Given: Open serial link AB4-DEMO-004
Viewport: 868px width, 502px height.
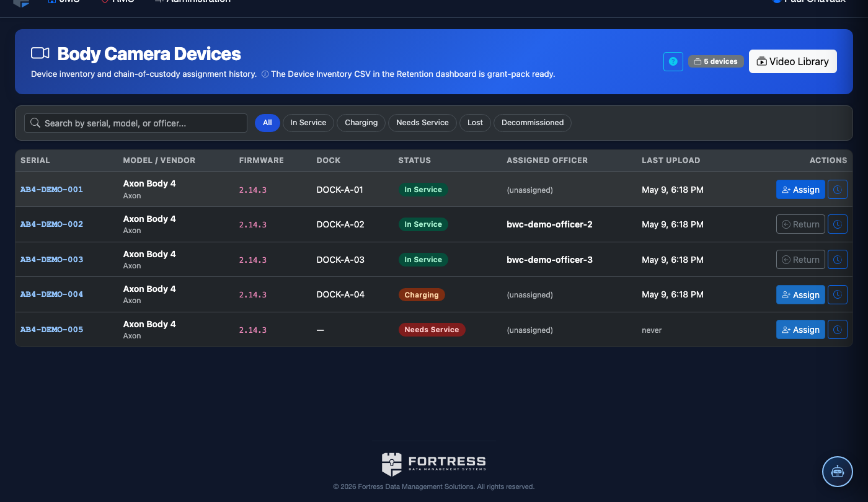Looking at the screenshot, I should point(51,294).
